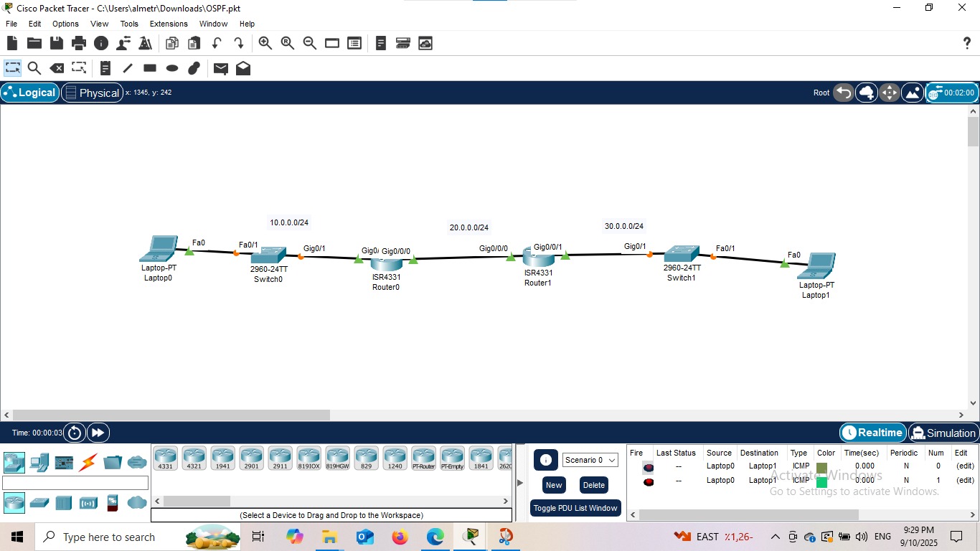Click the Copy icon in the toolbar
The width and height of the screenshot is (980, 551).
click(x=172, y=43)
